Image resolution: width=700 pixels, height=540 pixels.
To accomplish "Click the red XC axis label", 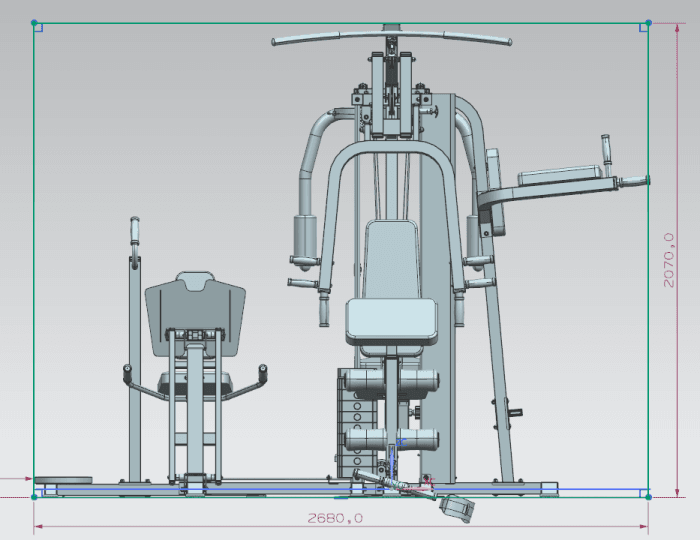I will [x=429, y=481].
